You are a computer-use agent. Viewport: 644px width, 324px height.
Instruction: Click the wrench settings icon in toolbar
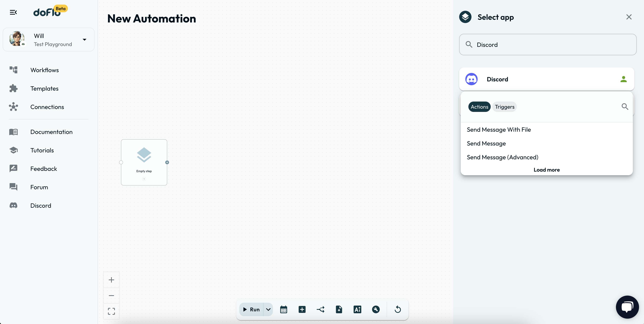point(375,309)
